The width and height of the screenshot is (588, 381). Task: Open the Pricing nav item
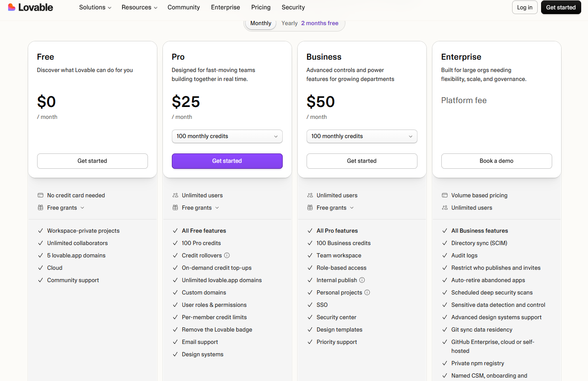point(261,7)
